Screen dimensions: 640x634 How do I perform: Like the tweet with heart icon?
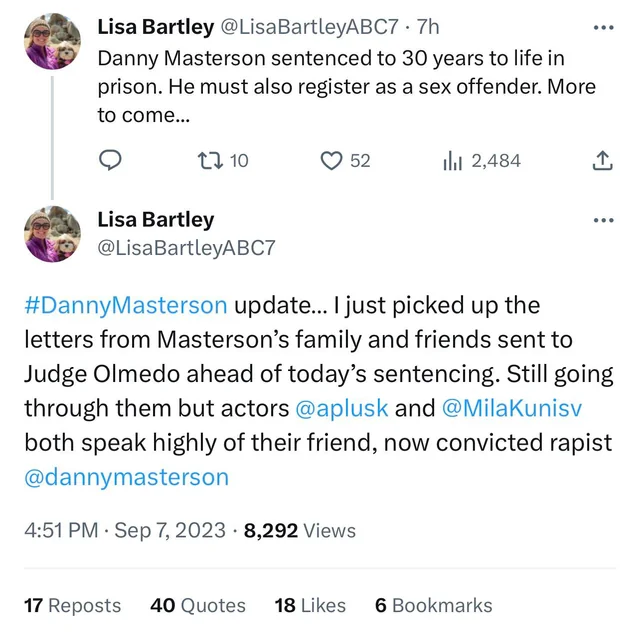point(331,161)
